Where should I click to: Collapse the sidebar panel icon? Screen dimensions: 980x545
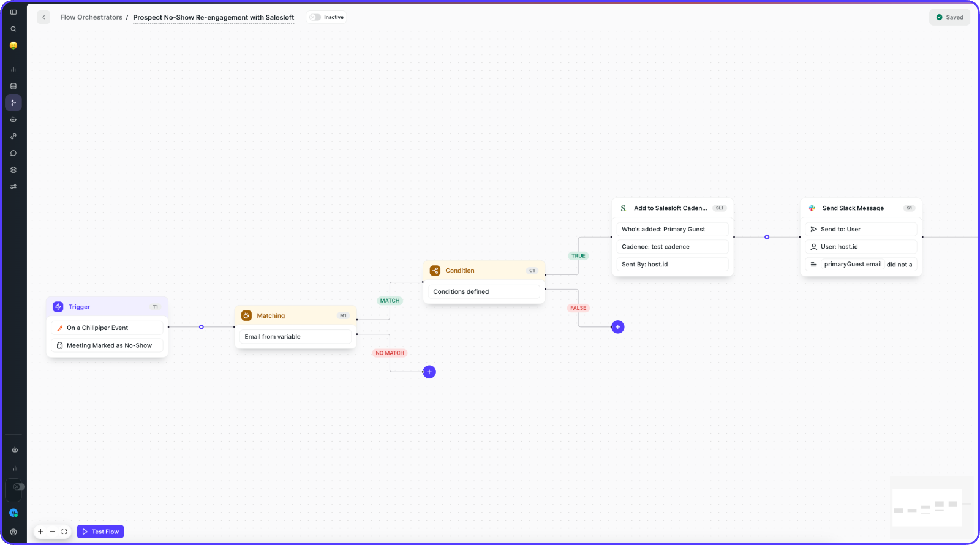[13, 12]
